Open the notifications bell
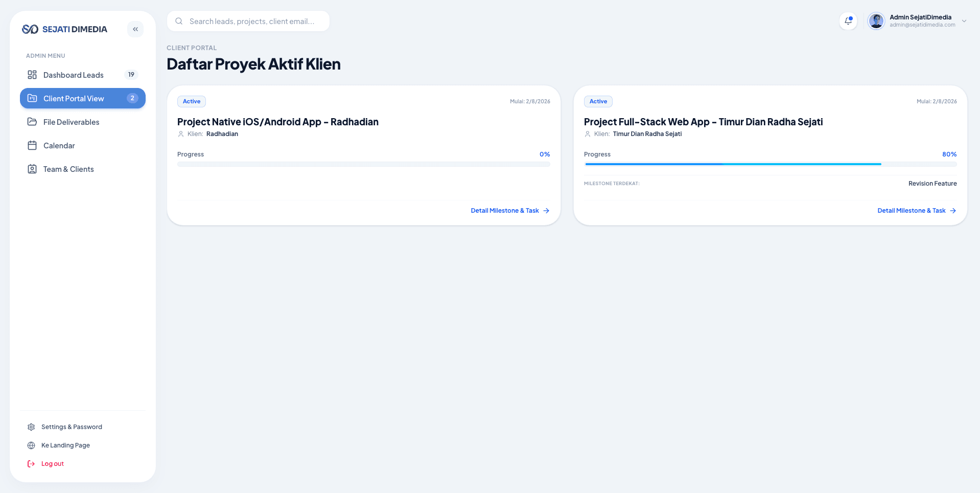The height and width of the screenshot is (493, 980). click(848, 21)
